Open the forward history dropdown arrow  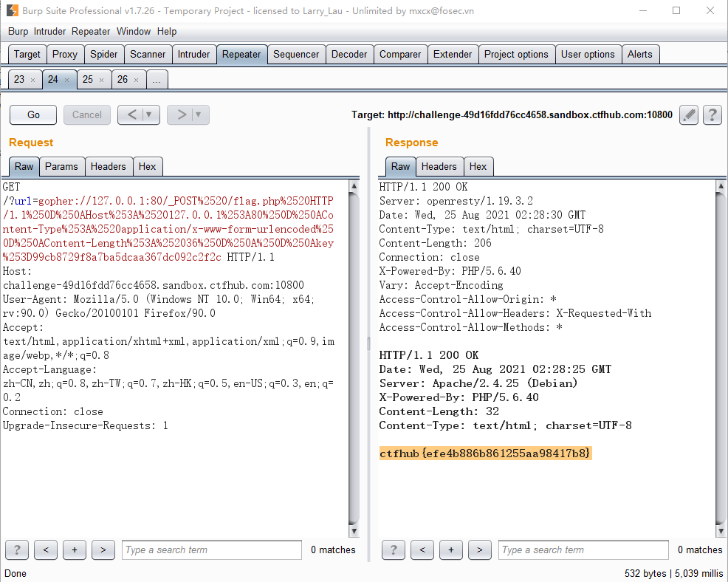pyautogui.click(x=199, y=114)
